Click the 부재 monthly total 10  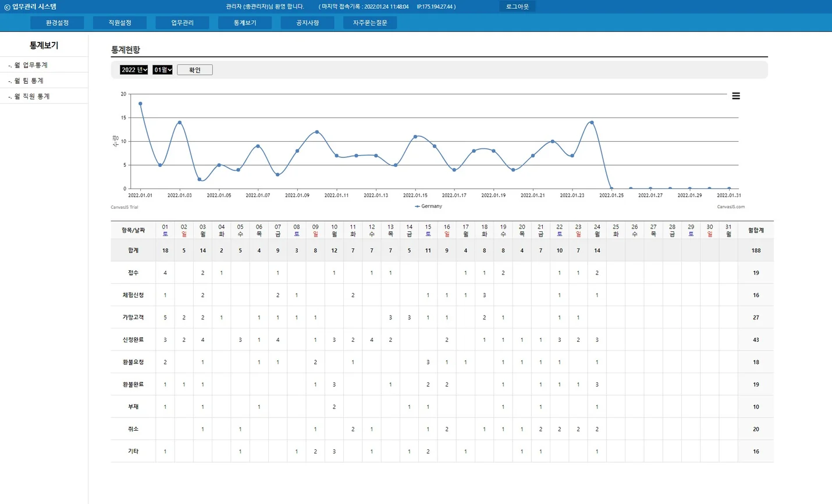tap(756, 407)
